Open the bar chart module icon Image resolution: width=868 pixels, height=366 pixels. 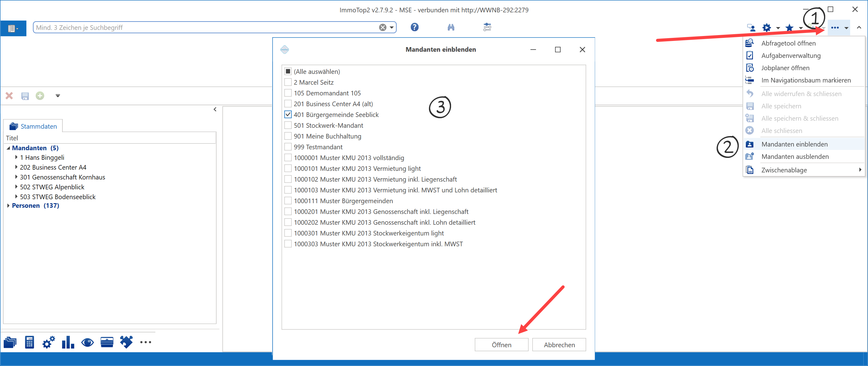tap(68, 342)
